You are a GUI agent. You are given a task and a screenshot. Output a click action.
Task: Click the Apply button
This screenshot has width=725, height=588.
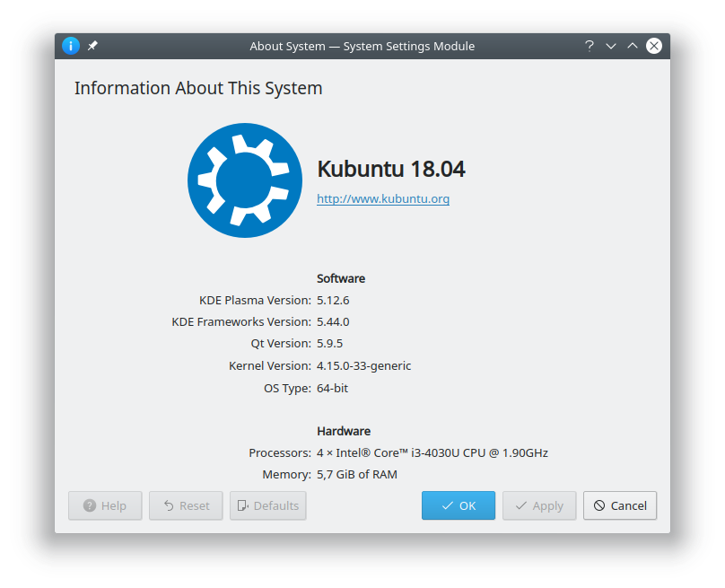point(539,505)
